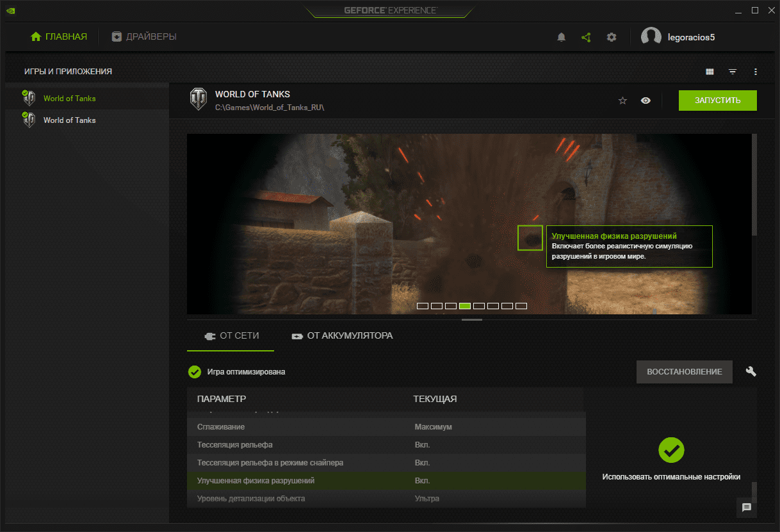
Task: Show the eighth screenshot slide indicator
Action: (521, 306)
